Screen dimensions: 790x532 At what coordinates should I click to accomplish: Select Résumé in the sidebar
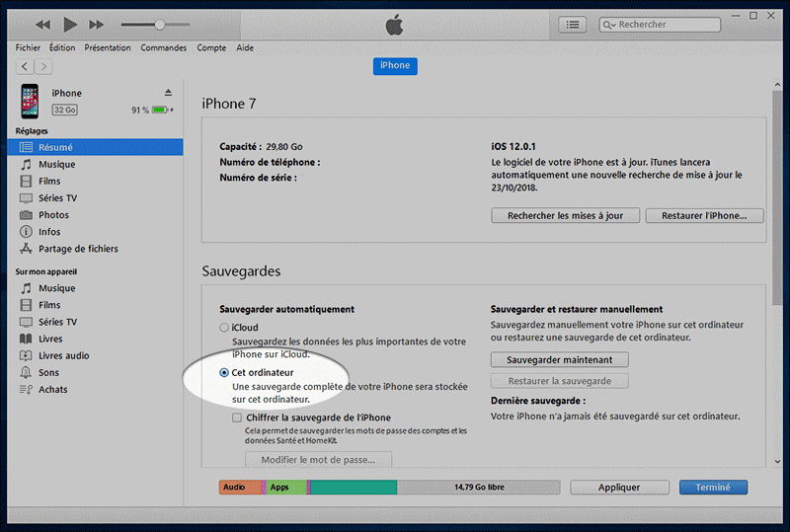click(95, 147)
